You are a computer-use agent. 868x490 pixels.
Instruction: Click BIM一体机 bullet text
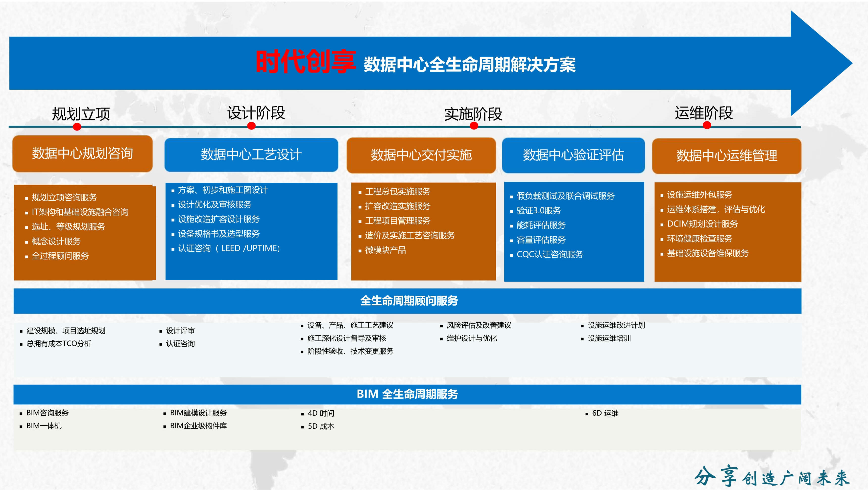pyautogui.click(x=44, y=426)
